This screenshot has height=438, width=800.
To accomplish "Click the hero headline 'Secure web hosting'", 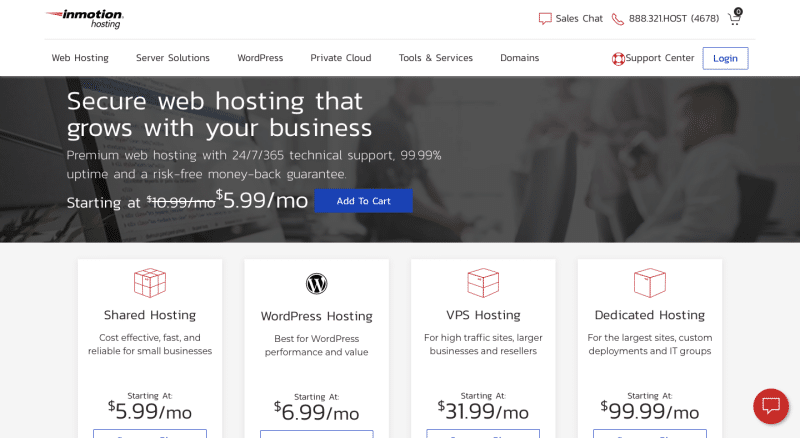I will (x=219, y=114).
